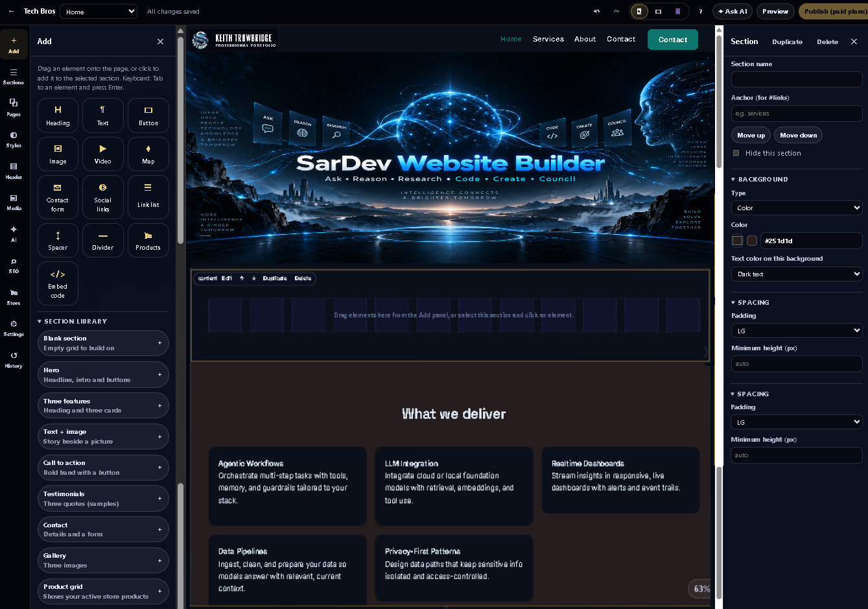
Task: Click the rounded color preview swatch
Action: click(x=752, y=241)
